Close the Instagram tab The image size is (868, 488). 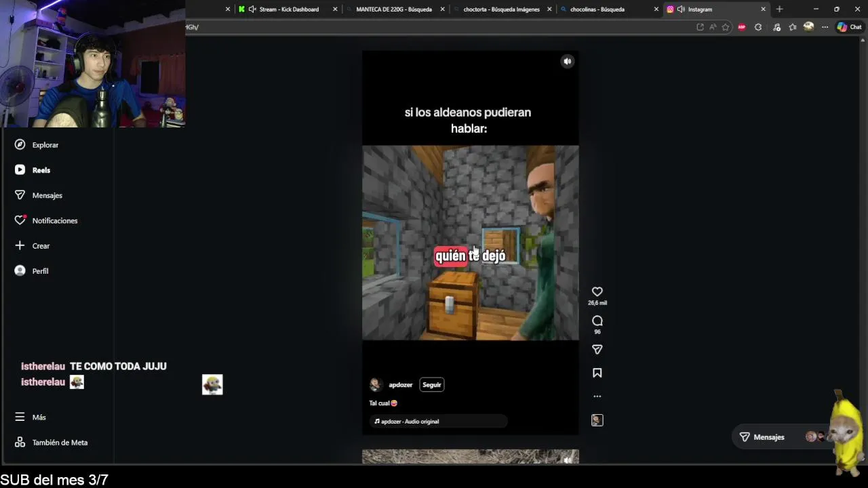pos(764,9)
